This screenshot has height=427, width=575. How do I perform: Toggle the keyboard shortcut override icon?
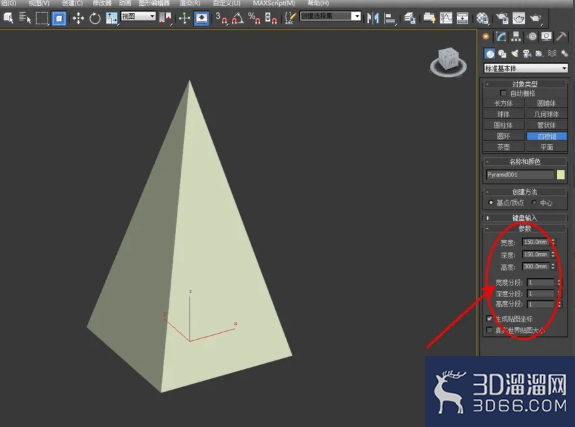pyautogui.click(x=201, y=18)
